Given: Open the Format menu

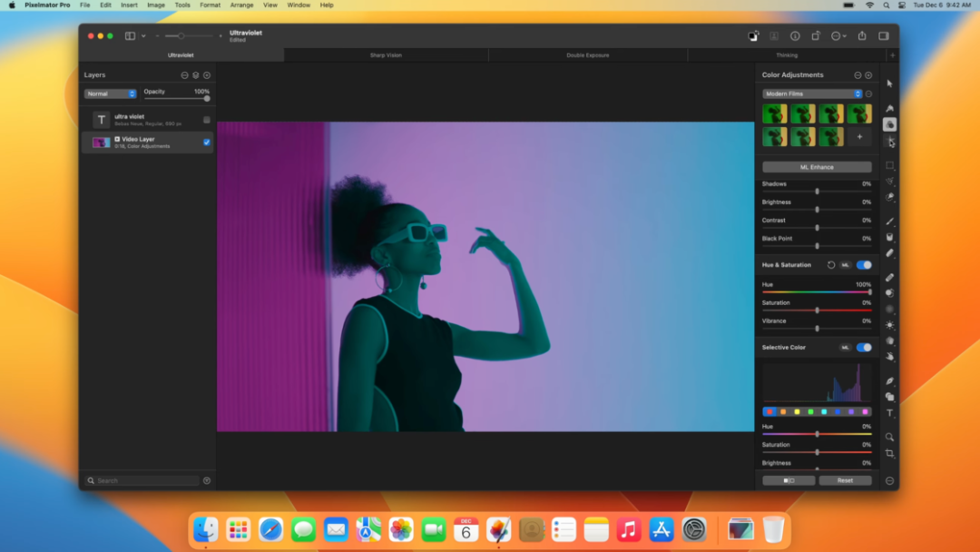Looking at the screenshot, I should (x=210, y=5).
